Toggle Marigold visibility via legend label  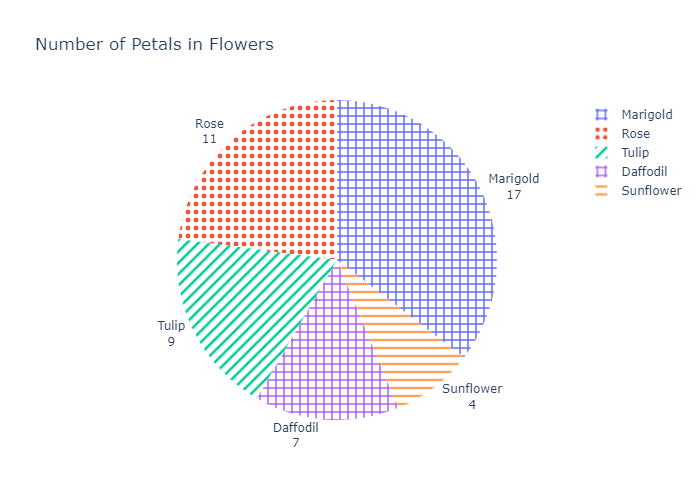point(647,115)
